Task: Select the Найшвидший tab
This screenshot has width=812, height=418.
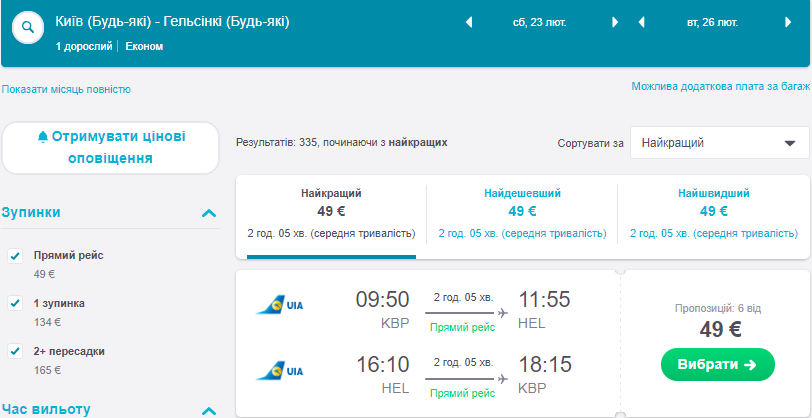Action: [713, 212]
